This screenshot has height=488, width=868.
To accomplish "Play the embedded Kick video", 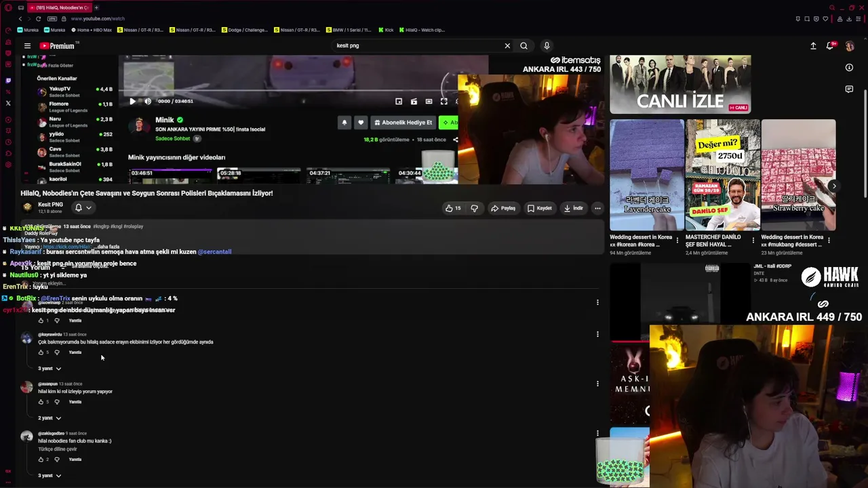I will pos(132,101).
